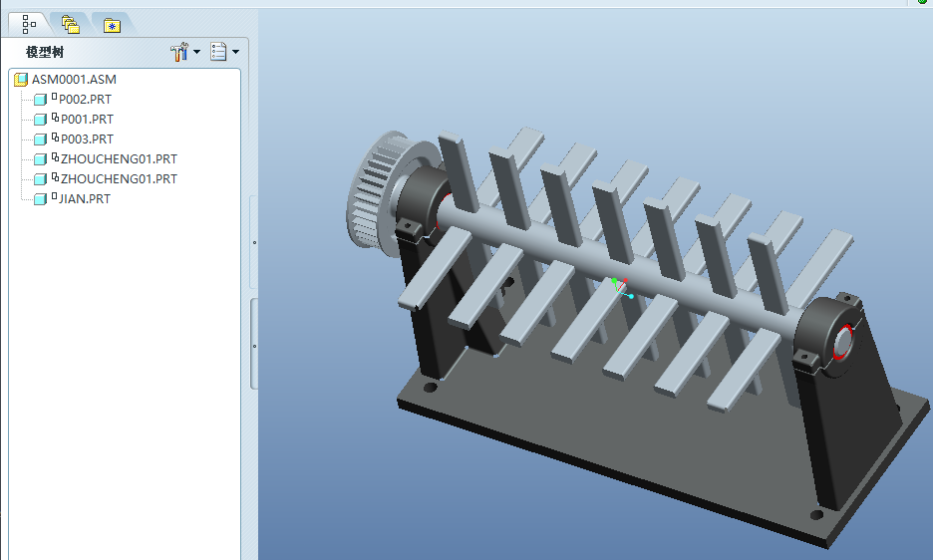The image size is (933, 560).
Task: Click the 模型树 panel title
Action: click(x=45, y=53)
